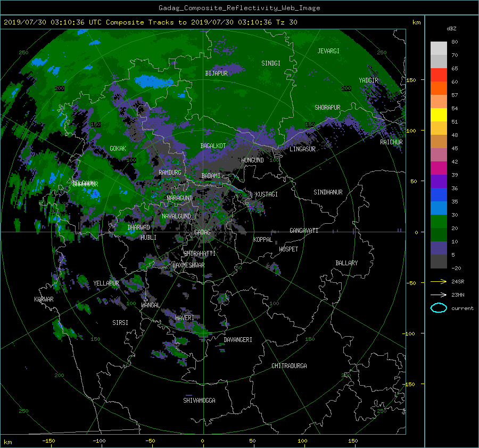This screenshot has width=479, height=448.
Task: Click the SINDHANUR city label
Action: (x=328, y=192)
